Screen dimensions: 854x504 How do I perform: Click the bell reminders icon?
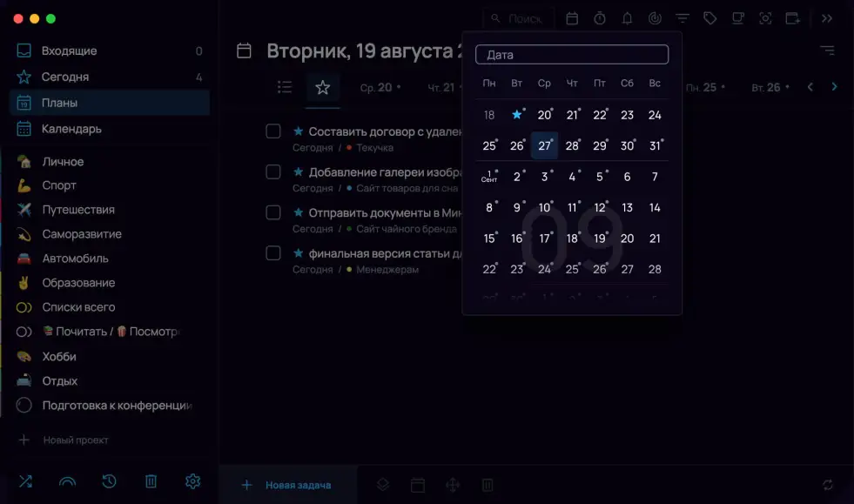coord(627,18)
